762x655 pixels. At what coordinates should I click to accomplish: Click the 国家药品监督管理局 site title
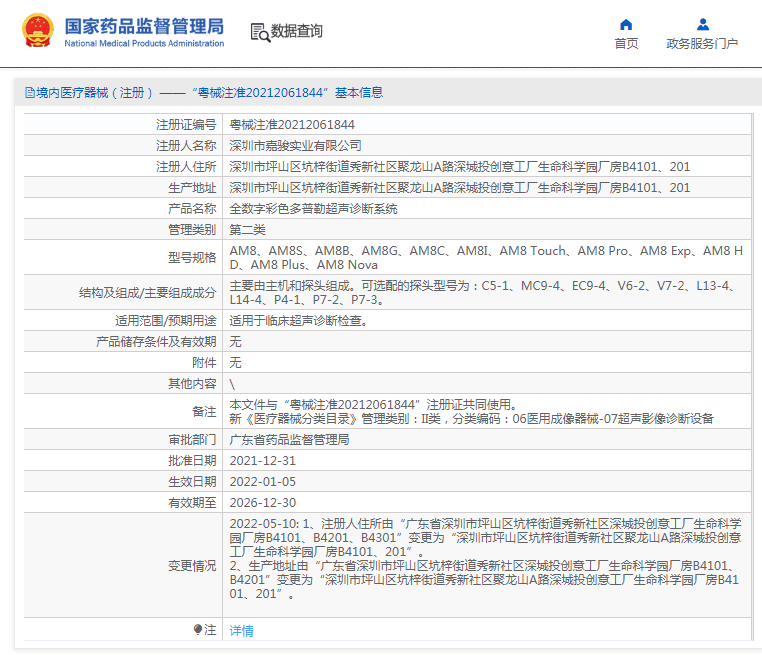coord(144,27)
